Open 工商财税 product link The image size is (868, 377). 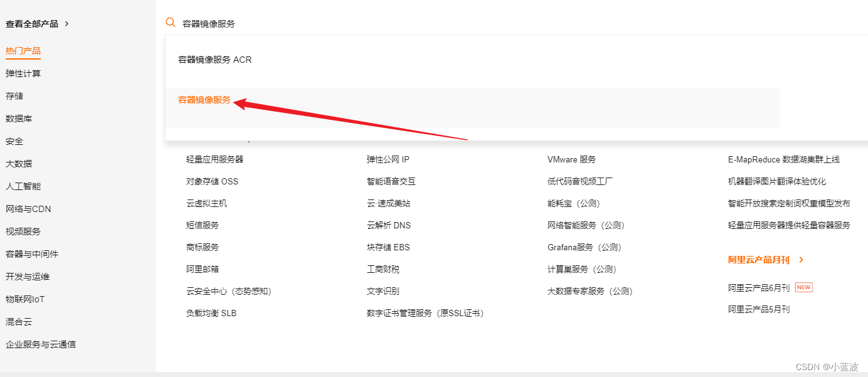point(383,269)
